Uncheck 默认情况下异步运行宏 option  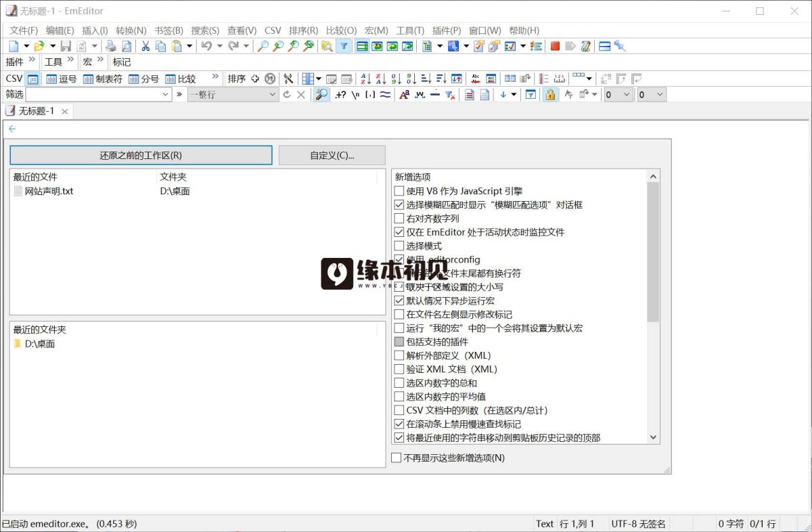point(399,301)
